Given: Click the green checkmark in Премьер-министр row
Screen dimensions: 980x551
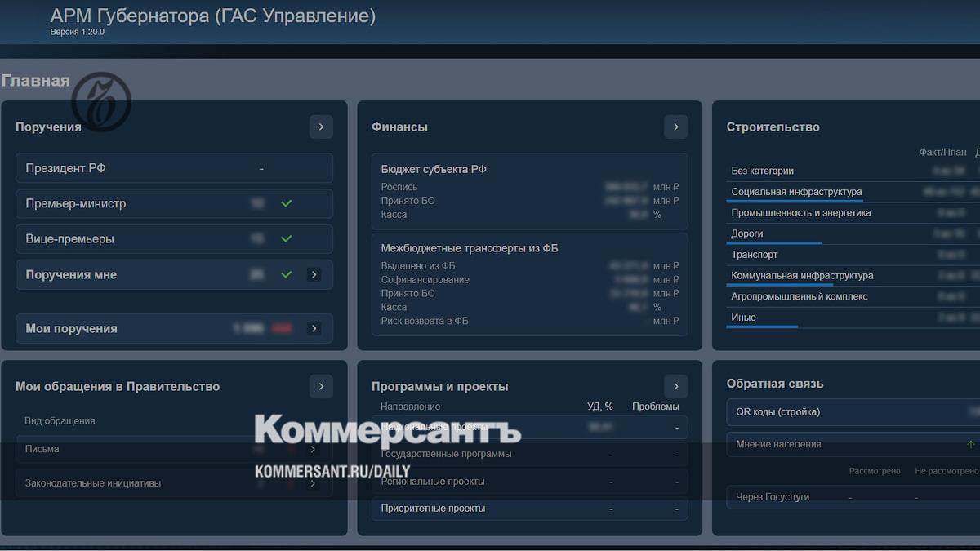Looking at the screenshot, I should (x=286, y=203).
